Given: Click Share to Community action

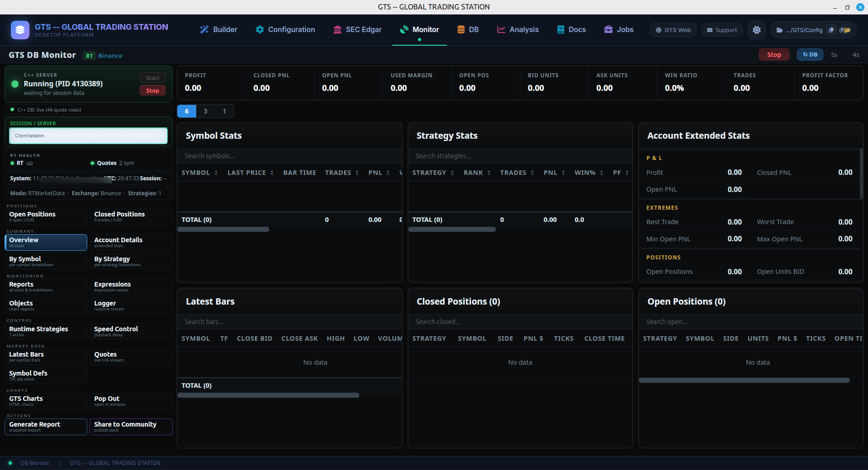Looking at the screenshot, I should tap(131, 427).
